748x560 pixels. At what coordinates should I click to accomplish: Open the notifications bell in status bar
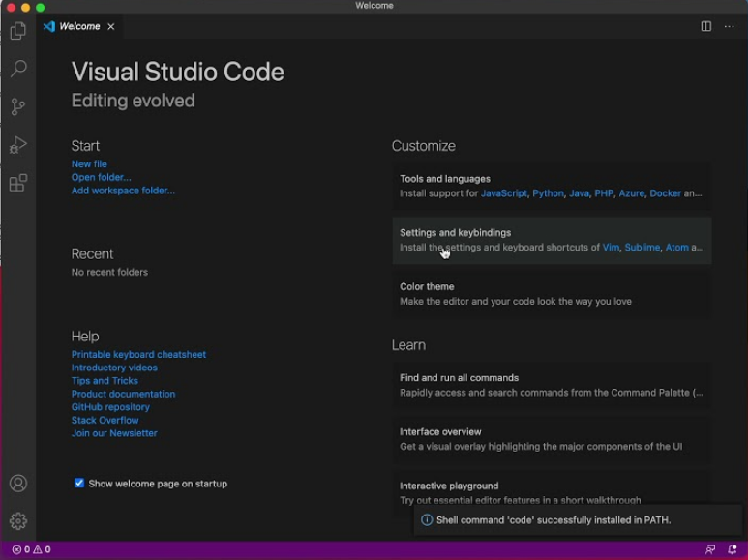coord(733,549)
